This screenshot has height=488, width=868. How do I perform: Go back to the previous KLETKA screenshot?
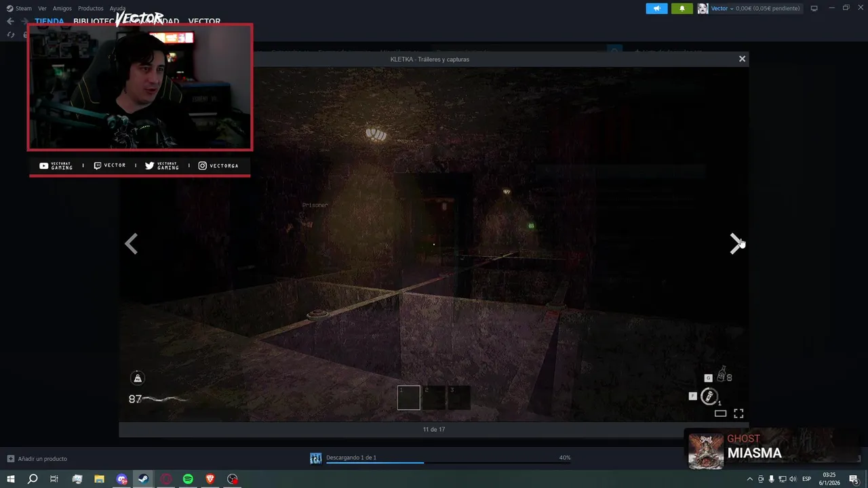132,243
